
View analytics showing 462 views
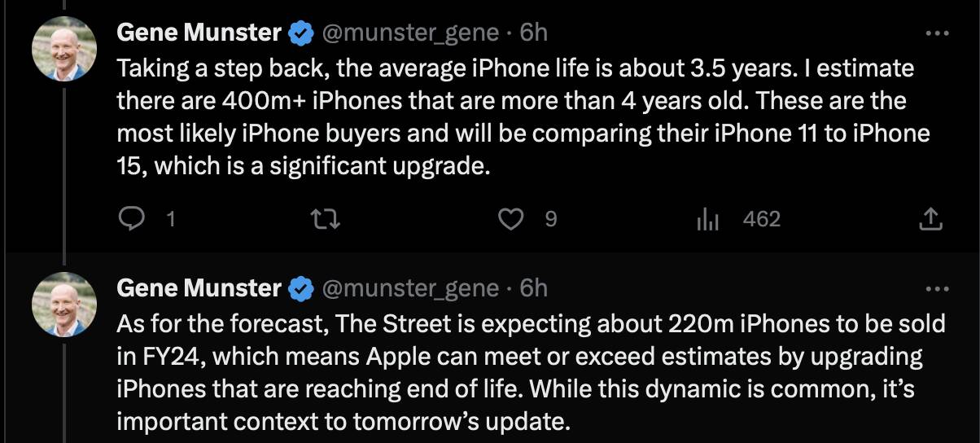(707, 218)
